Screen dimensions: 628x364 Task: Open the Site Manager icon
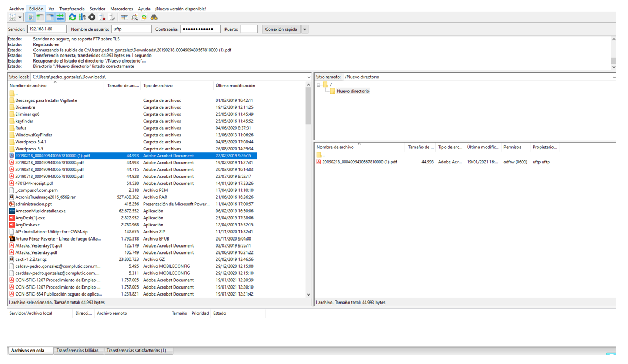12,17
